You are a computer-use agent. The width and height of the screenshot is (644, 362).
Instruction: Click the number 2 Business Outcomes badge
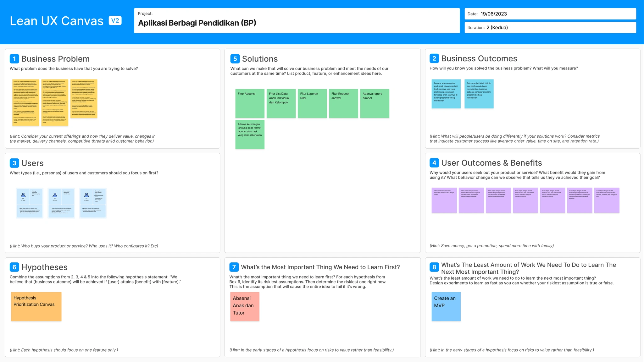pyautogui.click(x=434, y=58)
